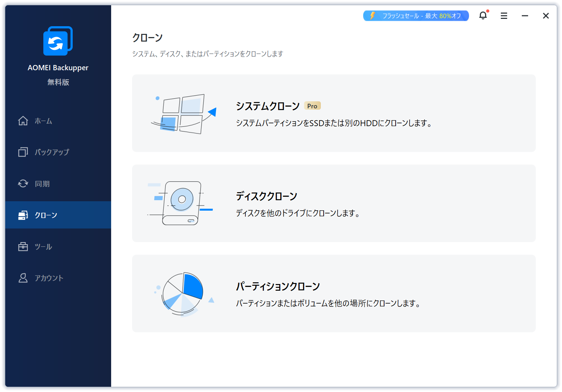Click the 同期 (sync) sidebar icon

23,183
